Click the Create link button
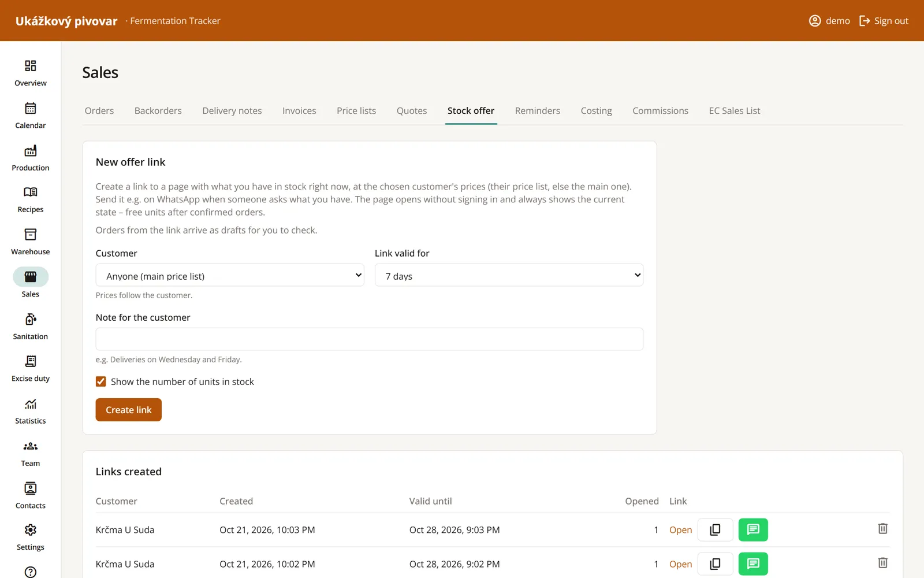924x578 pixels. [129, 410]
